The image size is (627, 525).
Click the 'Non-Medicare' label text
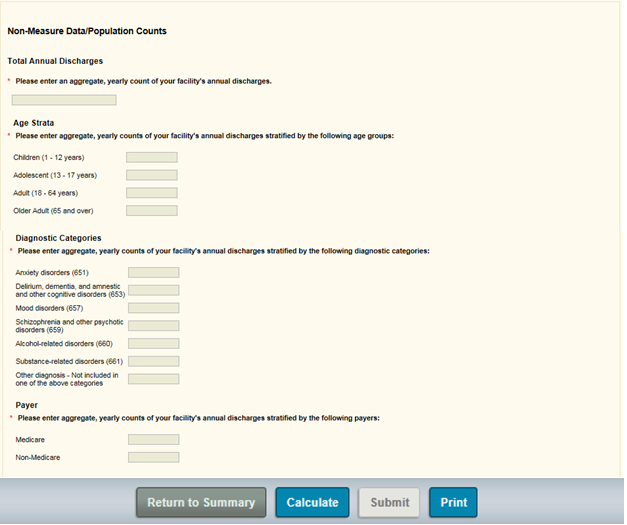pos(38,457)
